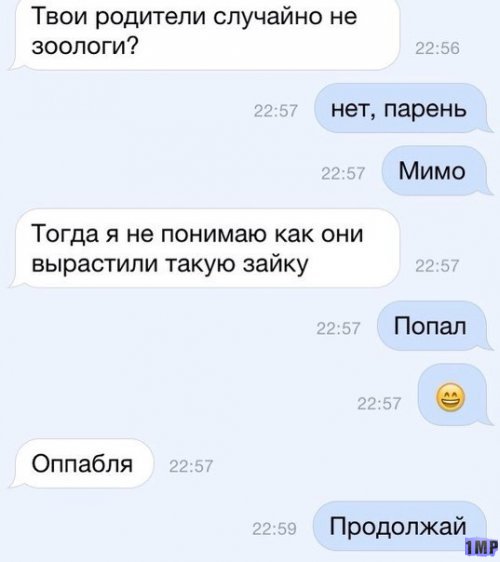
Task: Click timestamp left of emoji bubble
Action: tap(379, 404)
